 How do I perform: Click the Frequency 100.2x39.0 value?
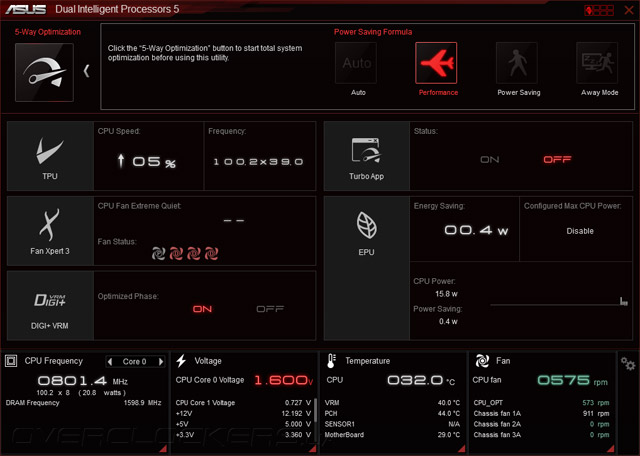tap(258, 162)
